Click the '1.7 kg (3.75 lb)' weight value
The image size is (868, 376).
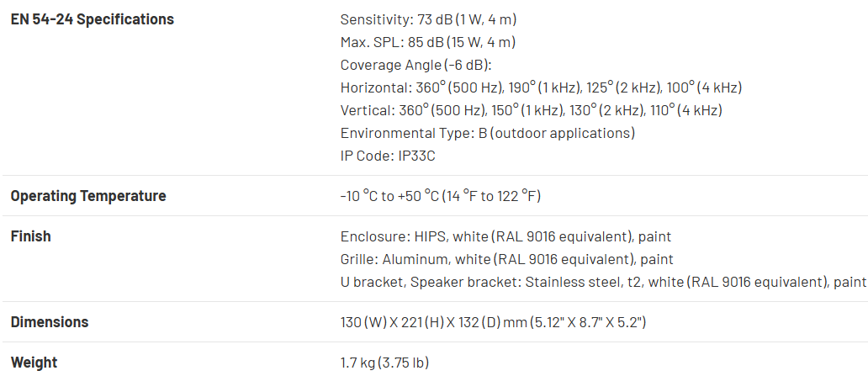point(385,363)
